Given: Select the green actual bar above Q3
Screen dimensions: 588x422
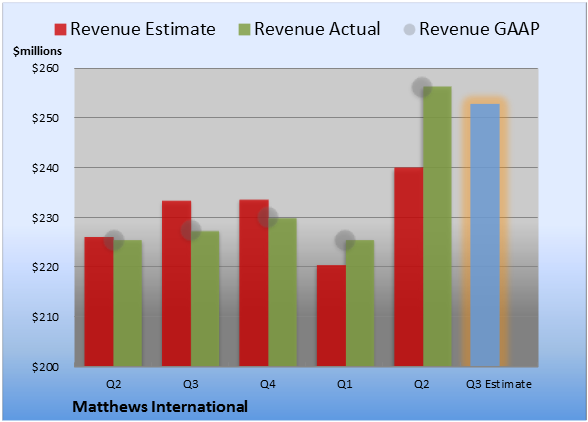Looking at the screenshot, I should (205, 299).
